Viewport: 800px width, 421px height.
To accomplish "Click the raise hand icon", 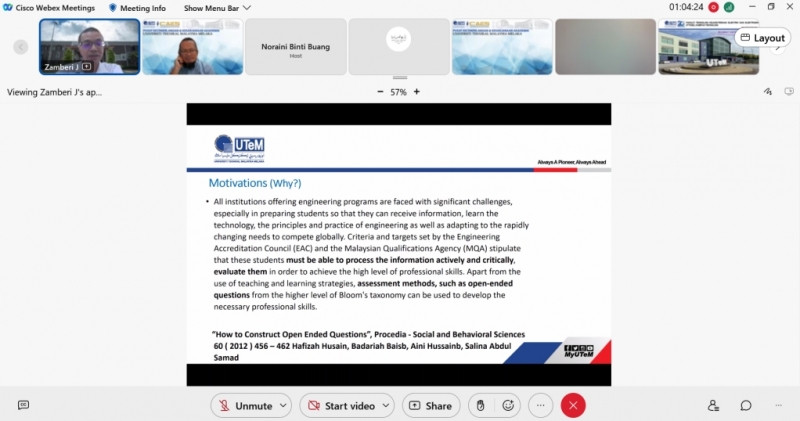I will point(480,406).
